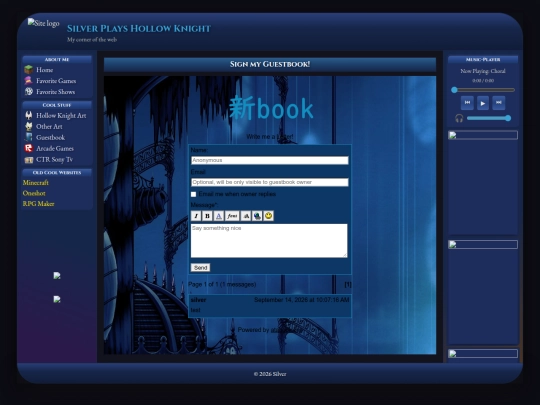The width and height of the screenshot is (540, 405).
Task: Click the Favorite Shows sidebar icon
Action: click(29, 92)
